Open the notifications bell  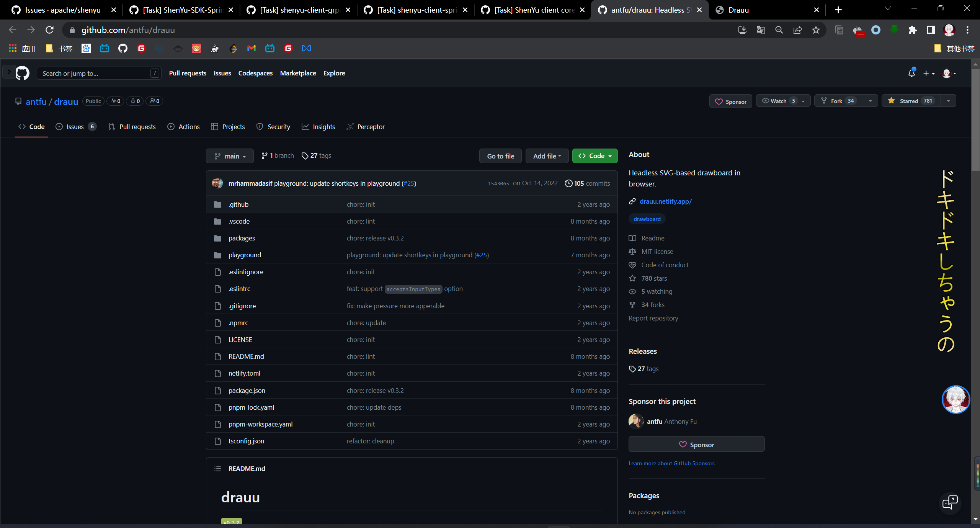911,73
